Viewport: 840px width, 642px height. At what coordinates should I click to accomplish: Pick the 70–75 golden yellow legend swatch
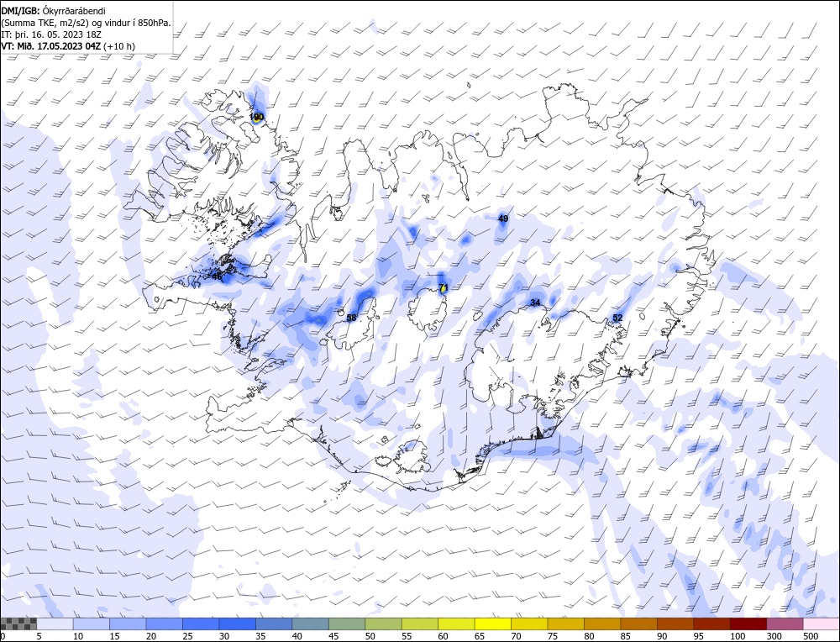point(529,624)
